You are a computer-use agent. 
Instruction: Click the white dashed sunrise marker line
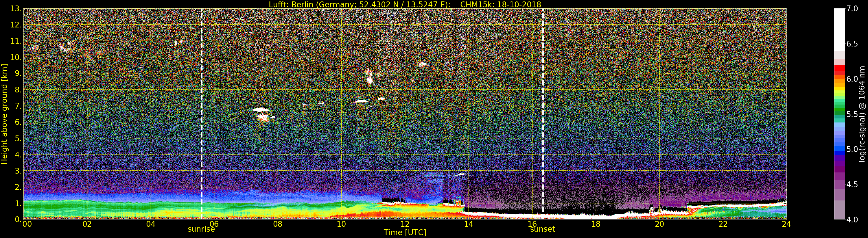(x=202, y=114)
